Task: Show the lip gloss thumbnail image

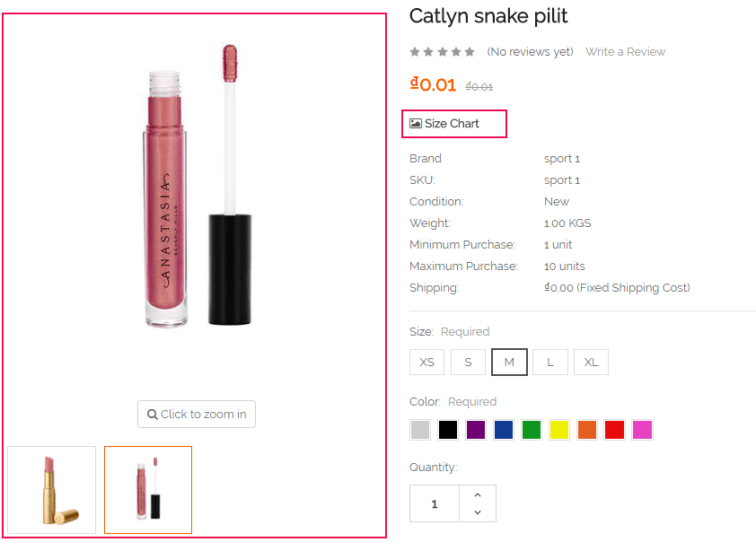Action: [x=148, y=490]
